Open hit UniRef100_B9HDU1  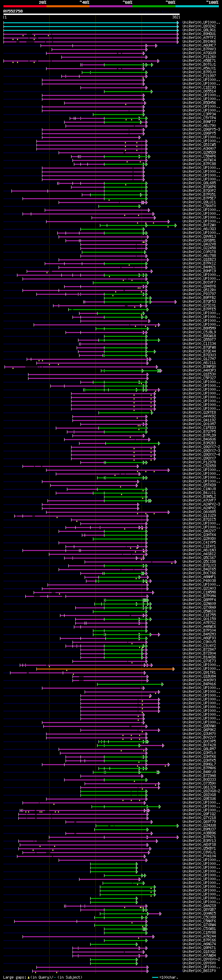pyautogui.click(x=199, y=34)
